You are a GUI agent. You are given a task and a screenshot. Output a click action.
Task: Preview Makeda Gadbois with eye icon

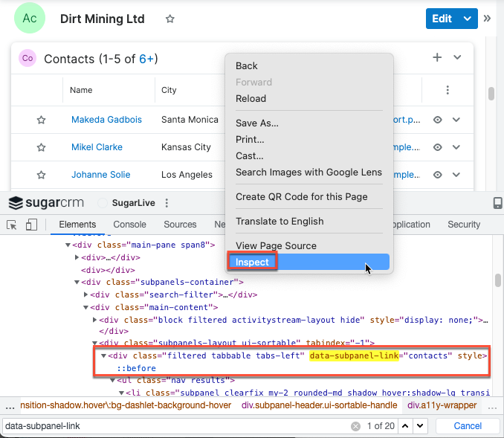coord(437,120)
